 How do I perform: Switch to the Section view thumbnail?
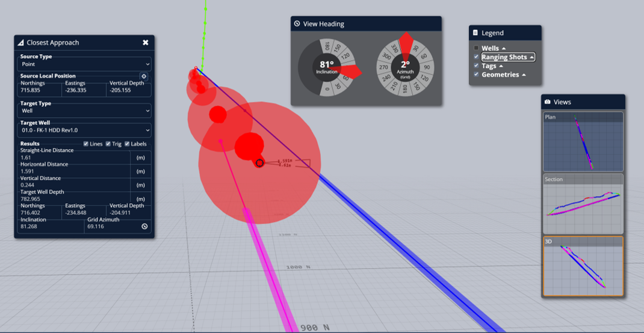tap(583, 204)
